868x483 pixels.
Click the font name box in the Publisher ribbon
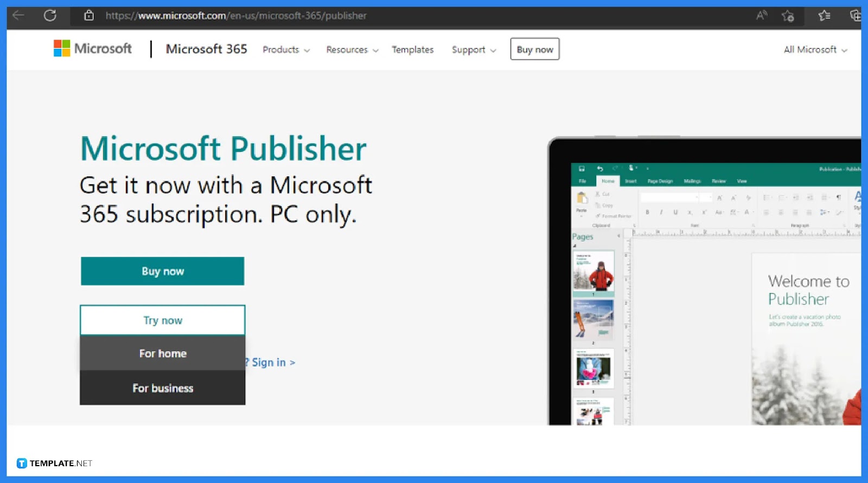(669, 198)
